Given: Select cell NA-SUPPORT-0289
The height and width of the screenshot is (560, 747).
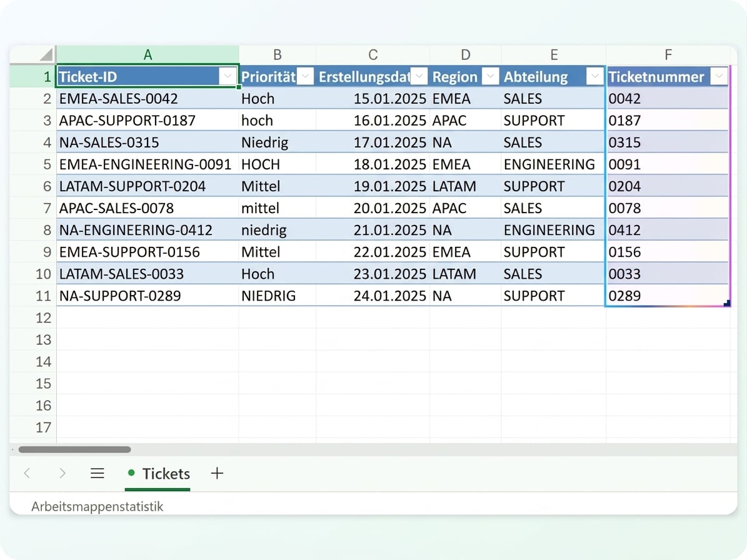Looking at the screenshot, I should coord(148,296).
